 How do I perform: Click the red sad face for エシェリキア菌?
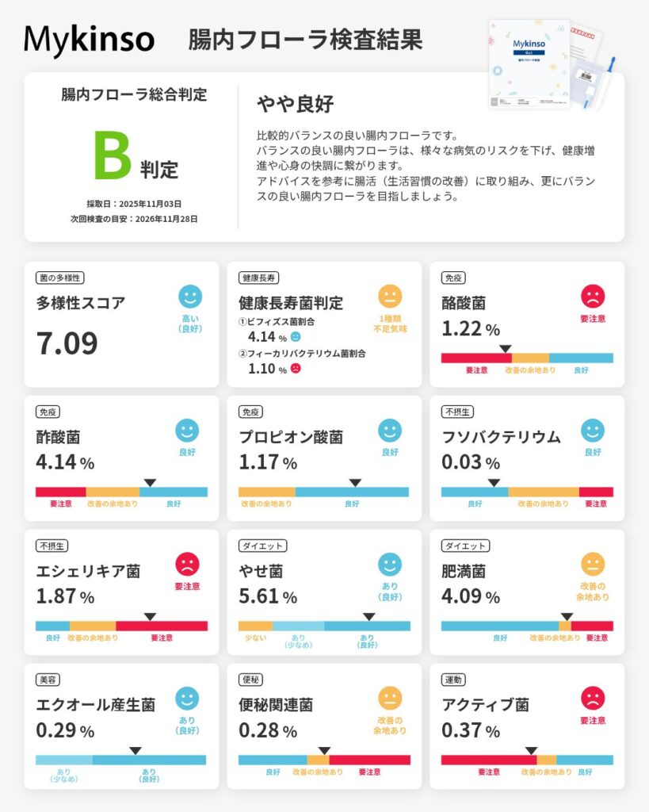pos(187,565)
